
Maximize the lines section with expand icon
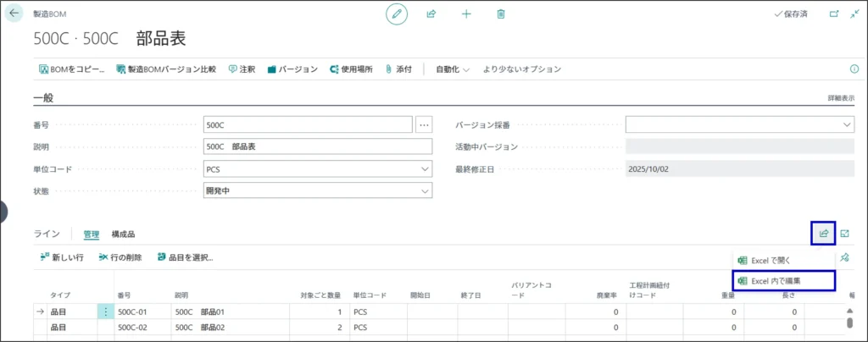coord(845,234)
